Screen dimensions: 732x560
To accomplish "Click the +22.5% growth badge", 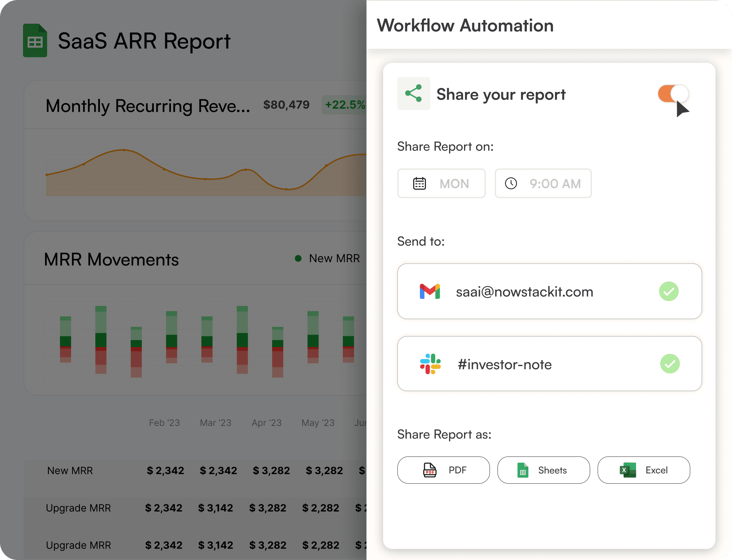I will (x=344, y=105).
